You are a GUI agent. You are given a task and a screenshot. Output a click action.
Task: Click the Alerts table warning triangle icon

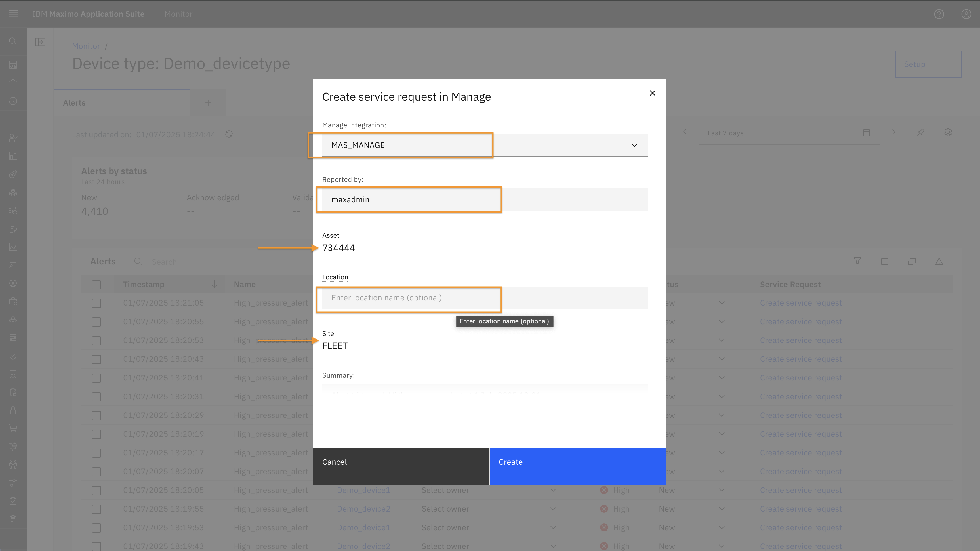coord(939,261)
